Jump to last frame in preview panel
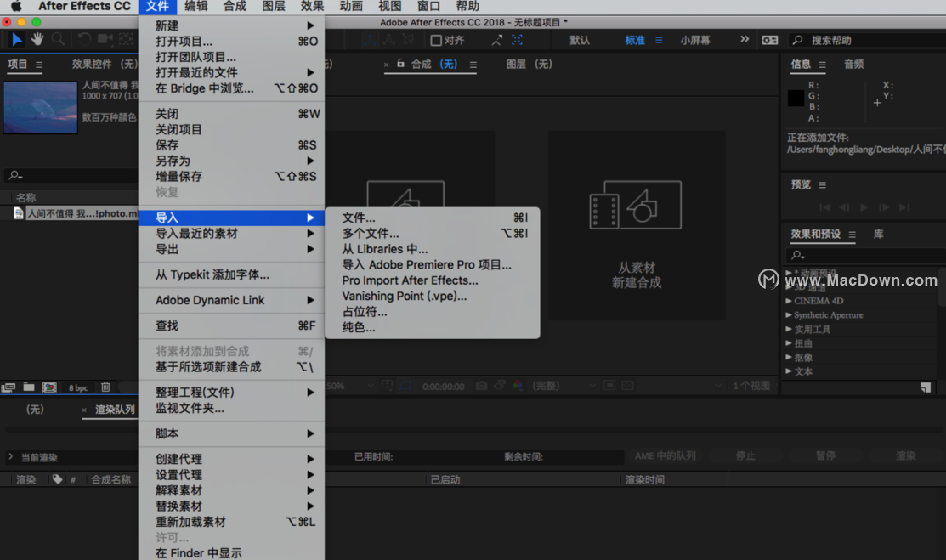The image size is (946, 560). [904, 207]
